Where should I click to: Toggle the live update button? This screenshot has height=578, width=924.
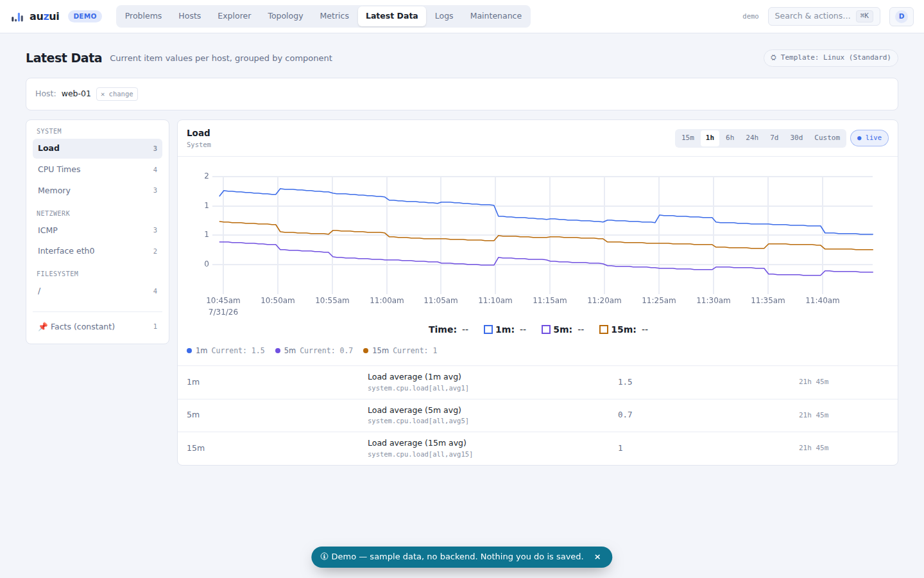click(x=869, y=138)
